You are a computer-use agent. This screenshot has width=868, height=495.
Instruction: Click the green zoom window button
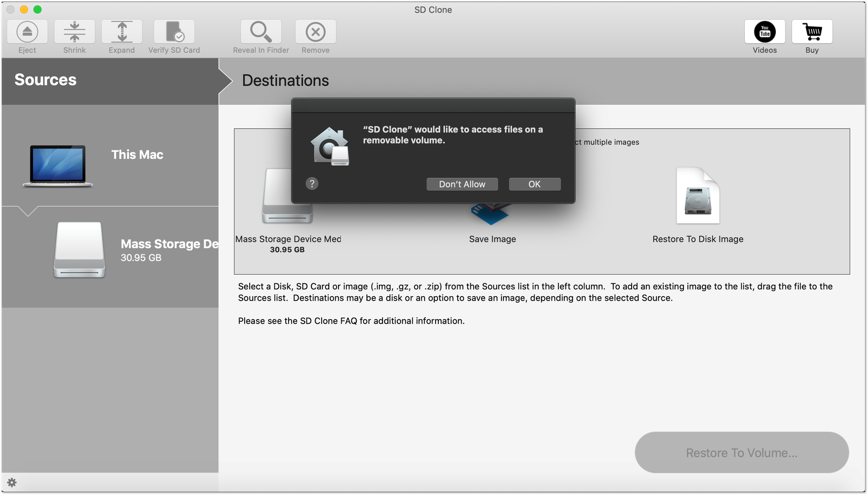(x=38, y=10)
